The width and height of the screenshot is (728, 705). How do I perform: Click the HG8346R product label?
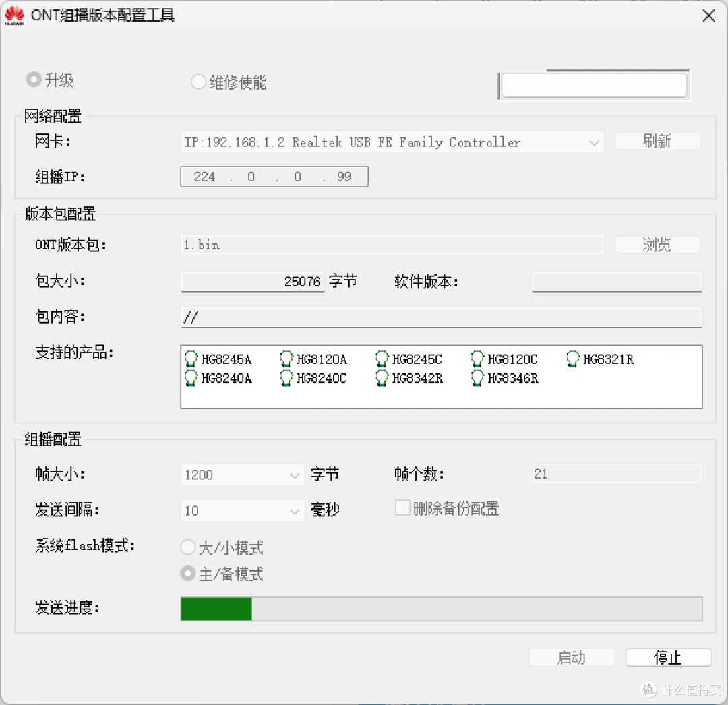click(x=513, y=378)
